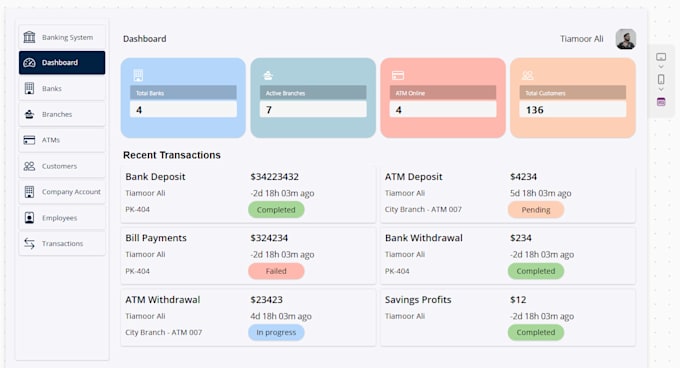
Task: Click the desktop preview icon on right panel
Action: (x=661, y=57)
